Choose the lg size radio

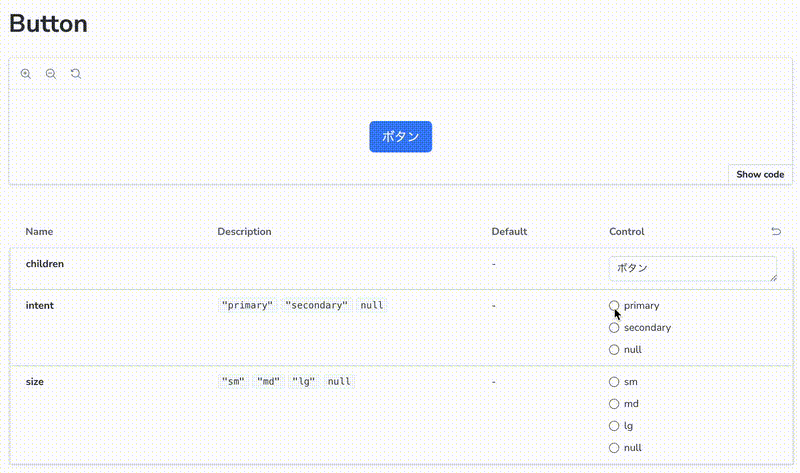pos(614,426)
